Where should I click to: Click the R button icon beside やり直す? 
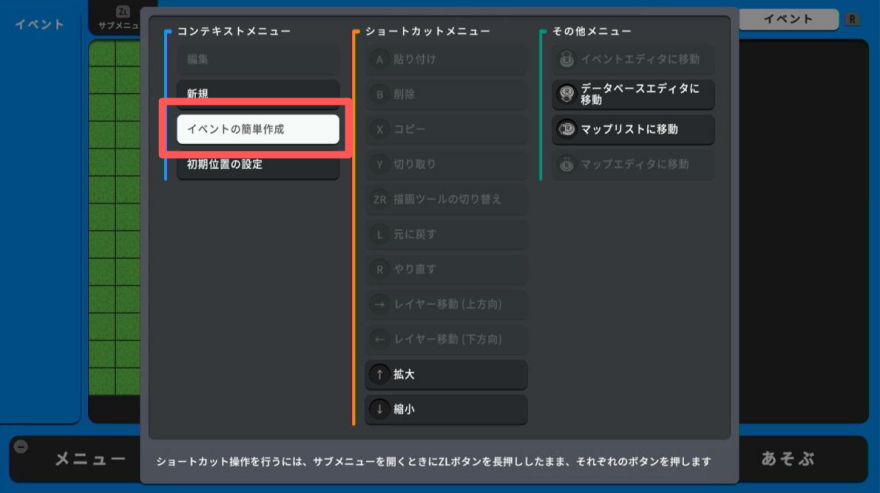379,270
